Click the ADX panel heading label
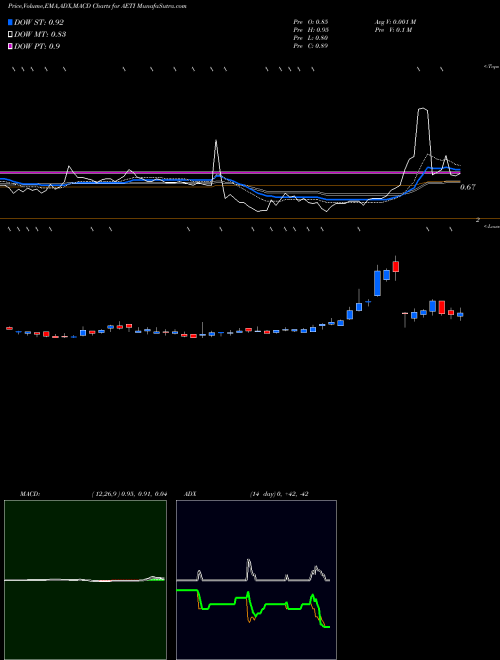Image resolution: width=500 pixels, height=660 pixels. [x=191, y=494]
